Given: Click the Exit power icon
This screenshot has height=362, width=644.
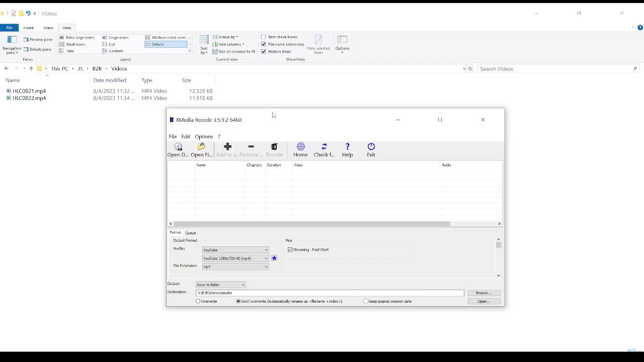Looking at the screenshot, I should coord(371,147).
